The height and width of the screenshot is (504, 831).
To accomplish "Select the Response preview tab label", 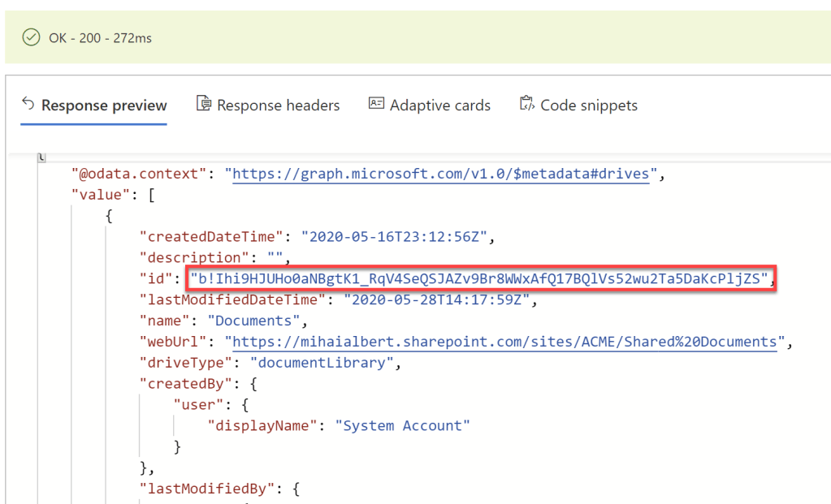I will pos(104,106).
